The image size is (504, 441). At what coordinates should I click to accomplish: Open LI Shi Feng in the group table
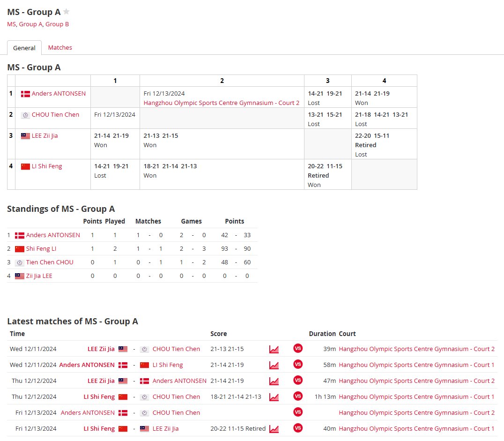(x=47, y=166)
